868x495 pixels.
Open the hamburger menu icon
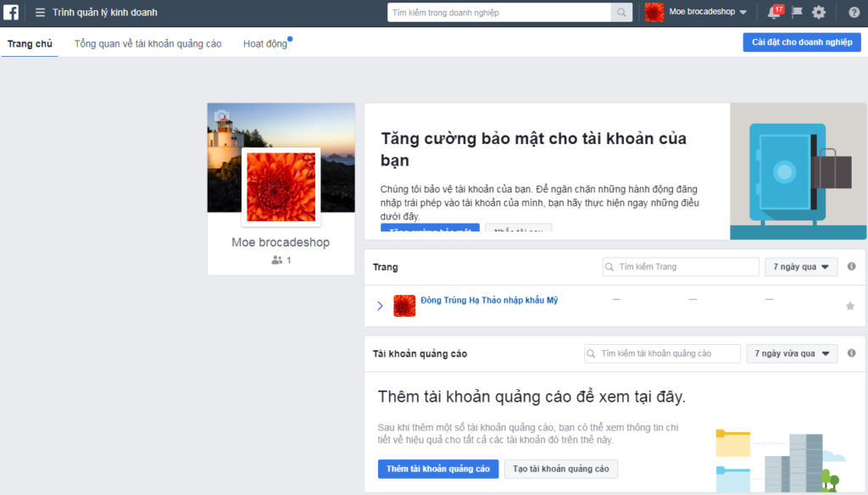(x=40, y=12)
